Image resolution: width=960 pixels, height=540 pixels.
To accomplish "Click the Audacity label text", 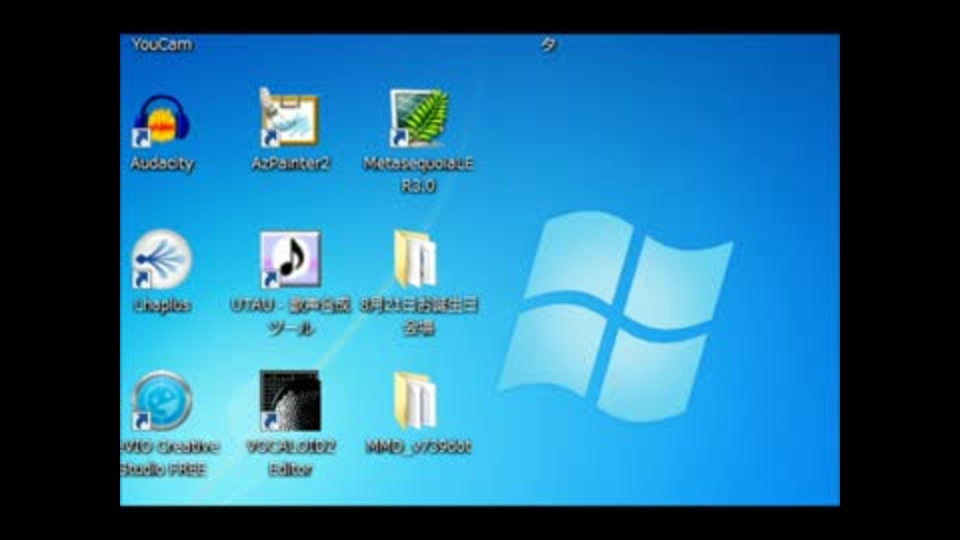I will (162, 163).
